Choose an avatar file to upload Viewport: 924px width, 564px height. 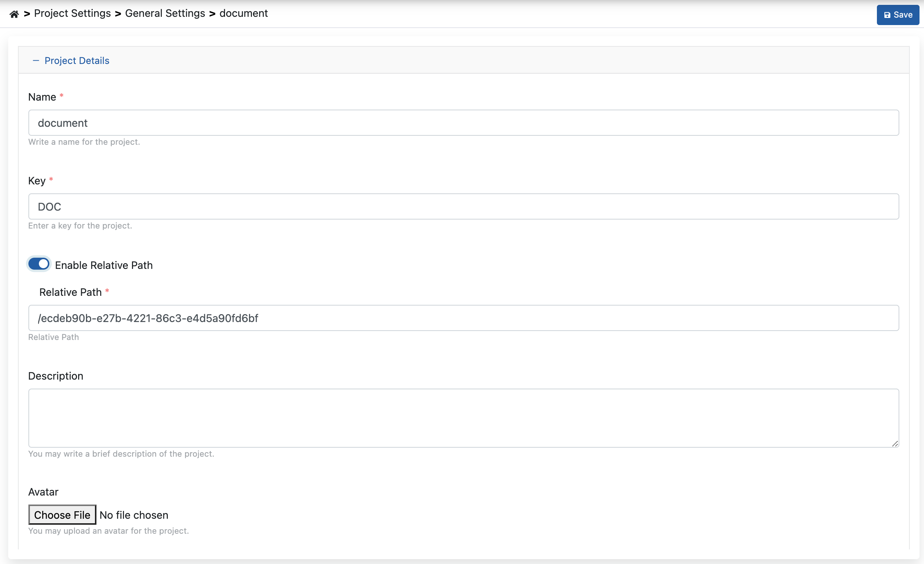coord(62,515)
